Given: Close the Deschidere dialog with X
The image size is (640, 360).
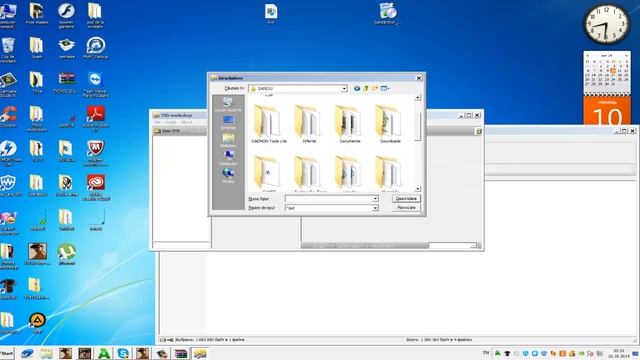Looking at the screenshot, I should coord(419,78).
